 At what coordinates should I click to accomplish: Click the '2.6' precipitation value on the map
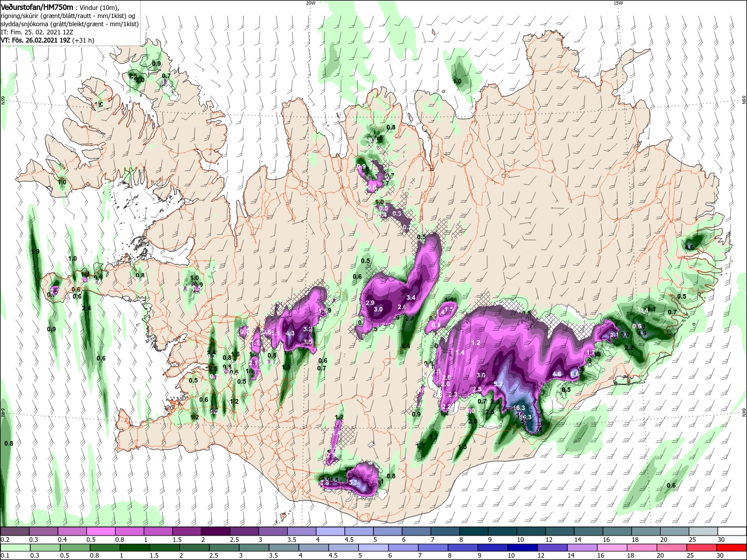pyautogui.click(x=402, y=307)
